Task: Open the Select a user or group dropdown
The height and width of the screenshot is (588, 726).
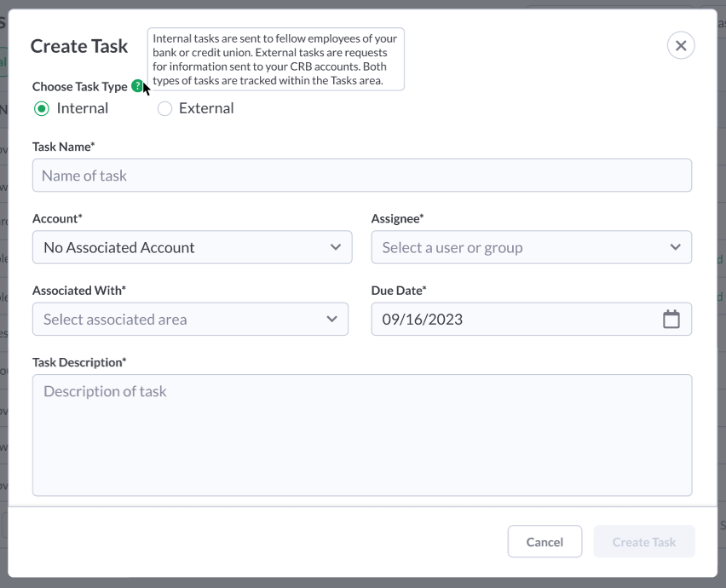Action: coord(532,247)
